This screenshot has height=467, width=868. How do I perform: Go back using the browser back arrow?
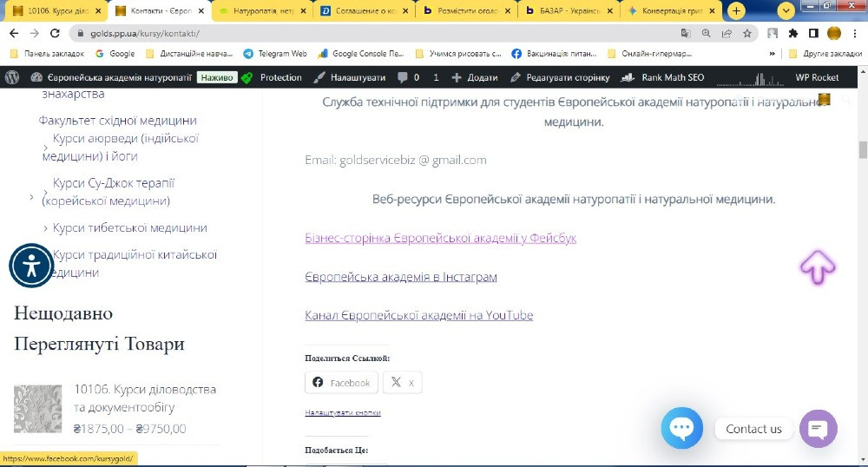point(15,33)
